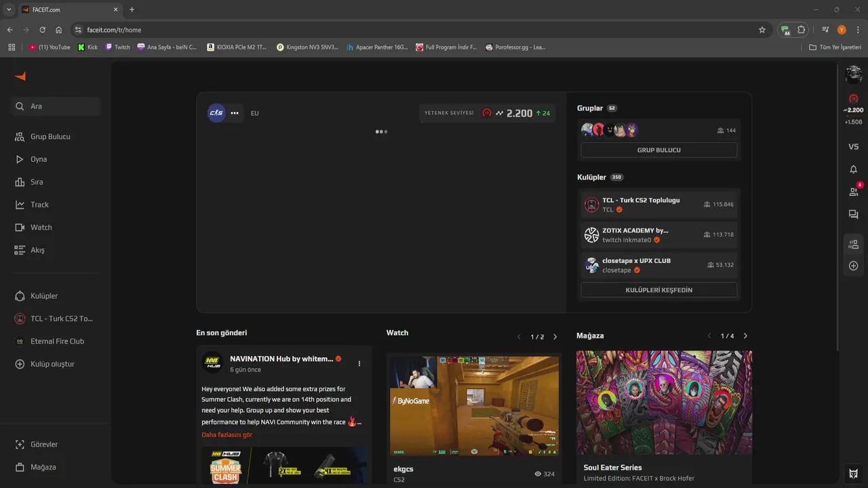The height and width of the screenshot is (488, 868).
Task: Open the Twitch bookmark
Action: 118,47
